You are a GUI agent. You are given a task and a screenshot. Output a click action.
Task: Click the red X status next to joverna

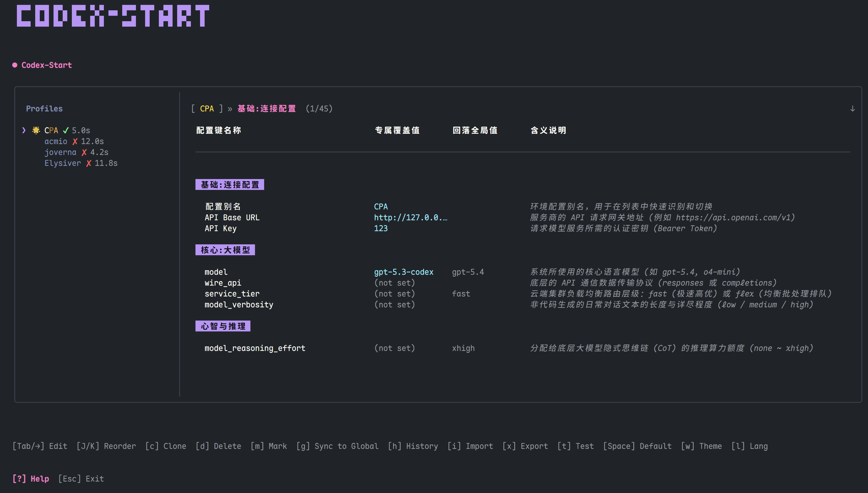[84, 152]
